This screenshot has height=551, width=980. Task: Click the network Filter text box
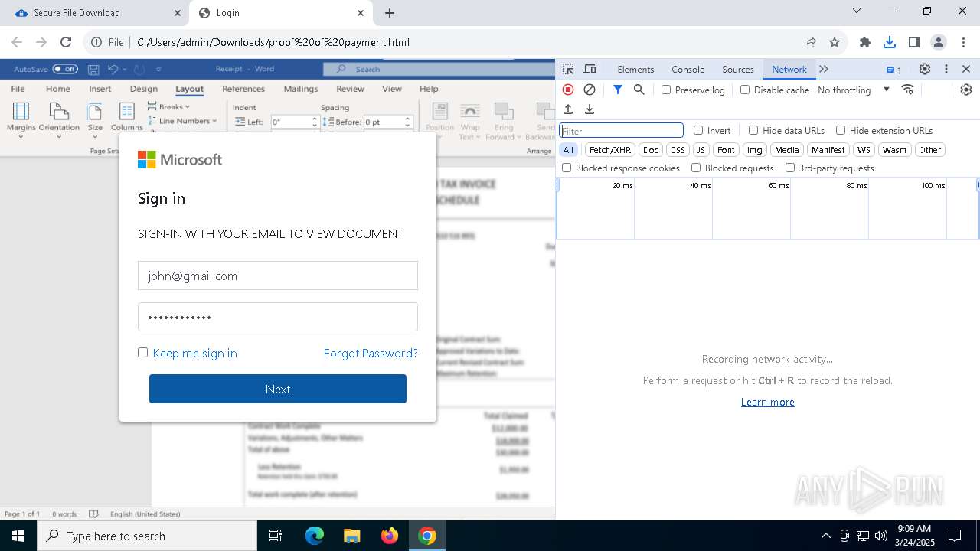tap(621, 131)
